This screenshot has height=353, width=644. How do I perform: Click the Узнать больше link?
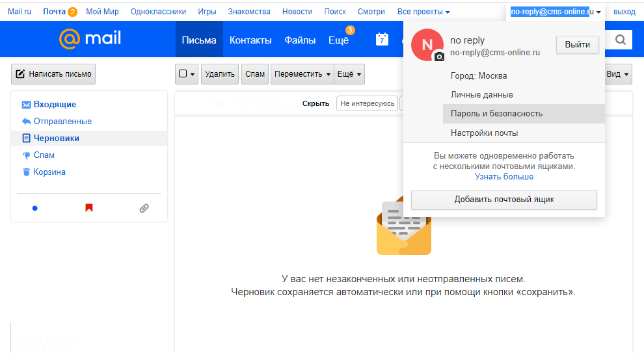(x=504, y=177)
